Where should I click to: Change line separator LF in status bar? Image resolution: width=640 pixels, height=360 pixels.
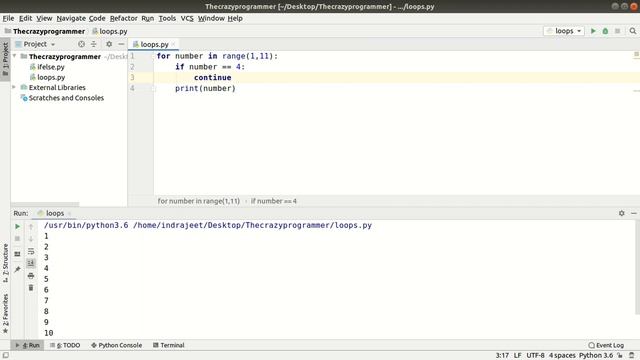click(518, 356)
